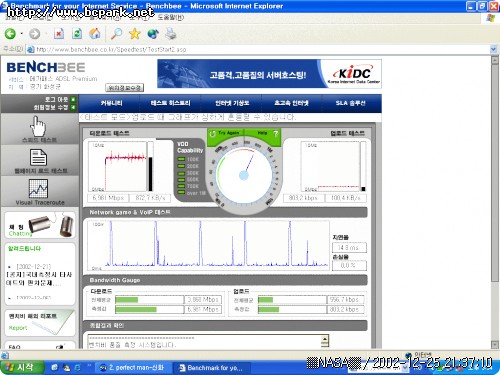500x375 pixels.
Task: Select the 'Benchmark for yo...' taskbar button
Action: tap(212, 368)
